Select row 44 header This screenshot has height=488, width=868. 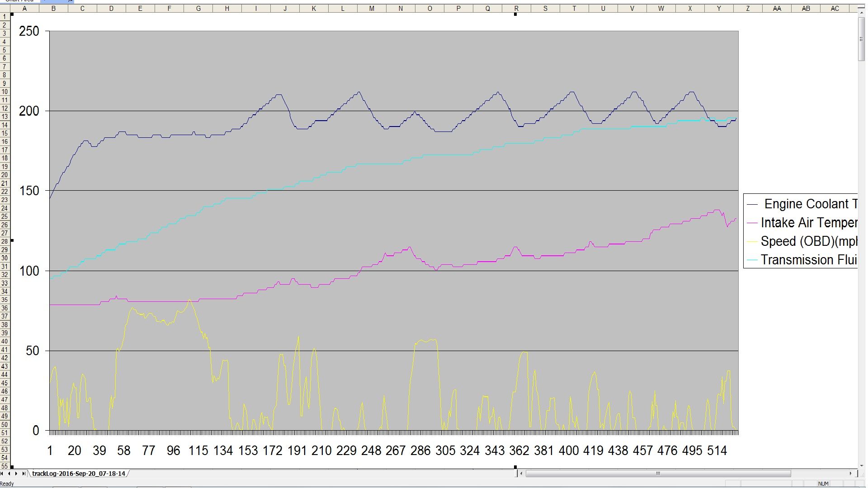pyautogui.click(x=5, y=375)
